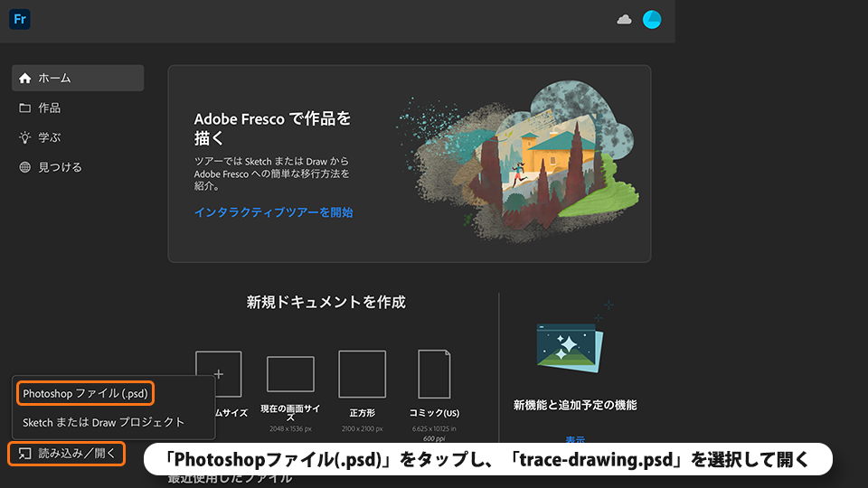Click the folder icon beside 作品
Screen dimensions: 868x488
(x=25, y=108)
